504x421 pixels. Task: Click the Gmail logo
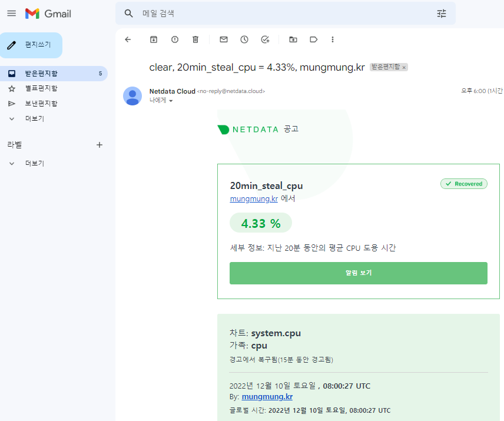point(48,14)
